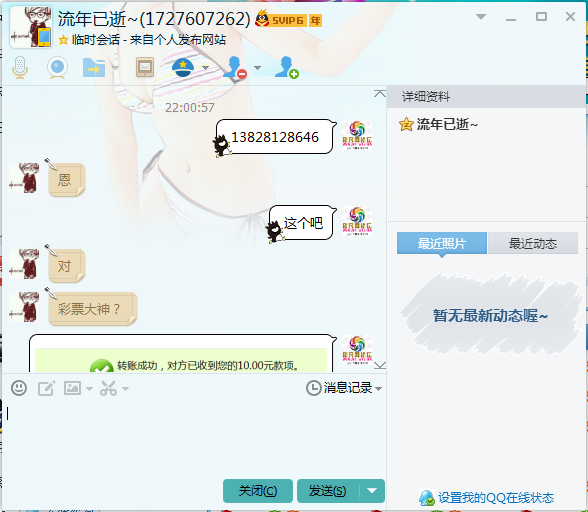
Task: Expand the dropdown beside the police cap icon
Action: [x=206, y=68]
